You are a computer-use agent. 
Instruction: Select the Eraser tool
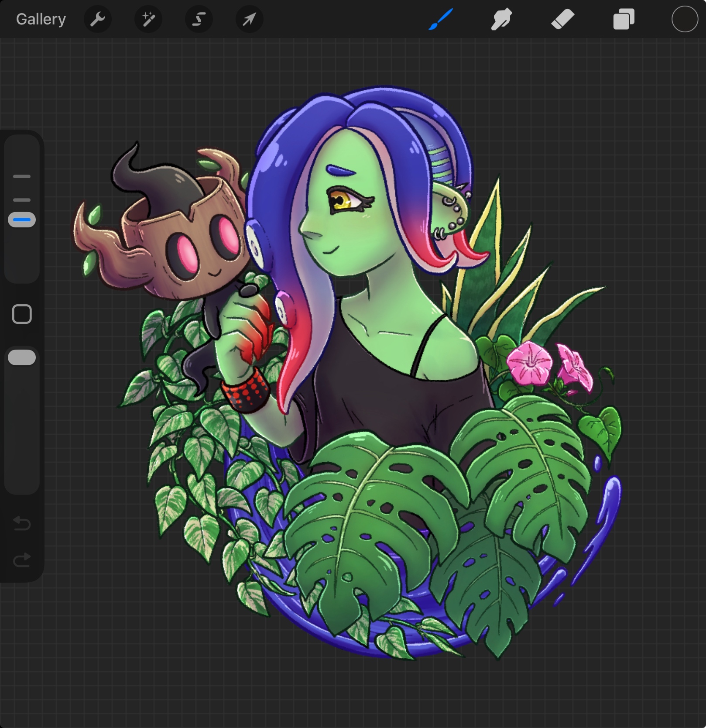[562, 19]
